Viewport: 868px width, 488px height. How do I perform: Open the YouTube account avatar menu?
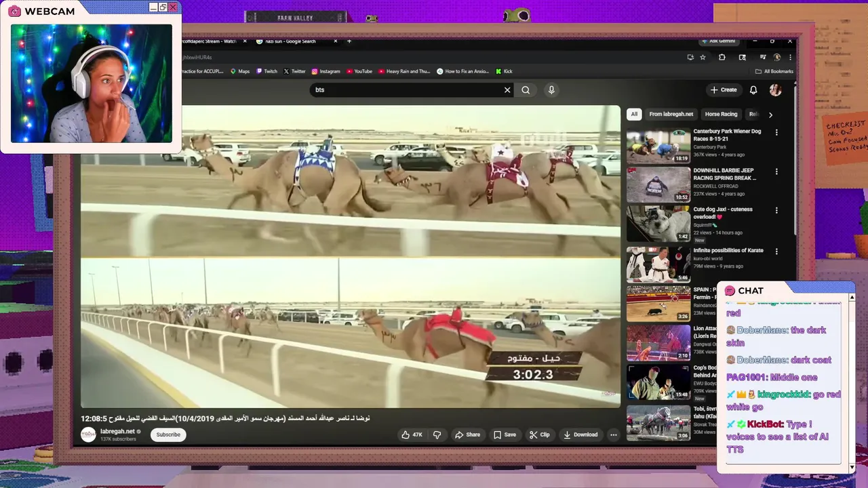point(775,90)
